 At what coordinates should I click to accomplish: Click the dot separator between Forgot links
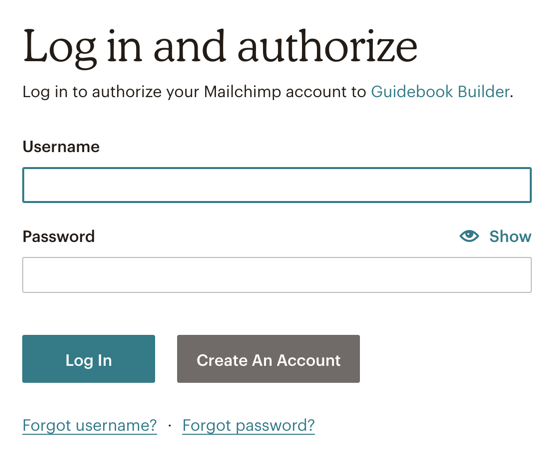tap(170, 425)
